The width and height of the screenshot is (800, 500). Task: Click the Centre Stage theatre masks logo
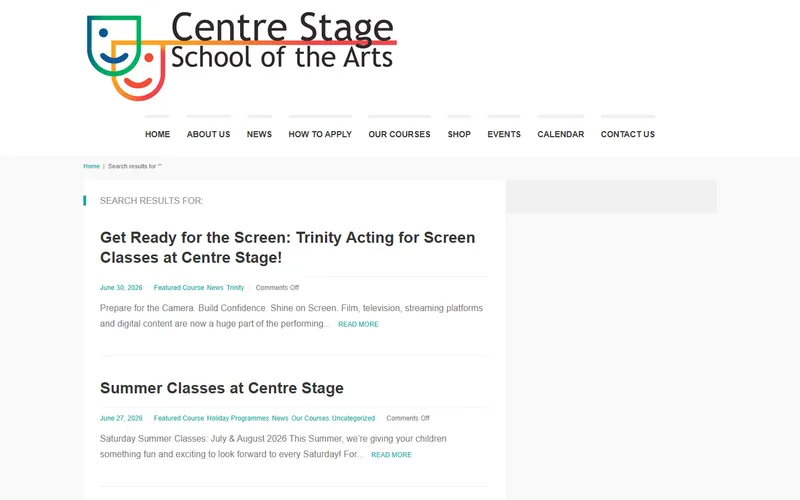tap(242, 56)
